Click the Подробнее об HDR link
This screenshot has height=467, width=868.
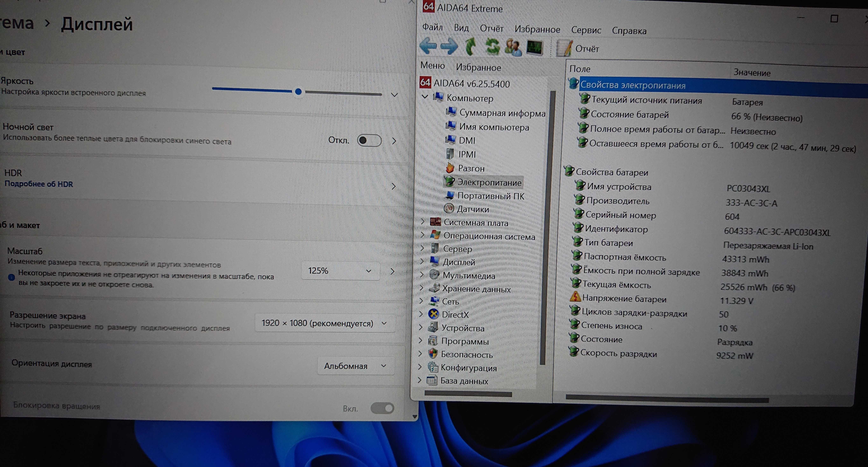(x=39, y=184)
